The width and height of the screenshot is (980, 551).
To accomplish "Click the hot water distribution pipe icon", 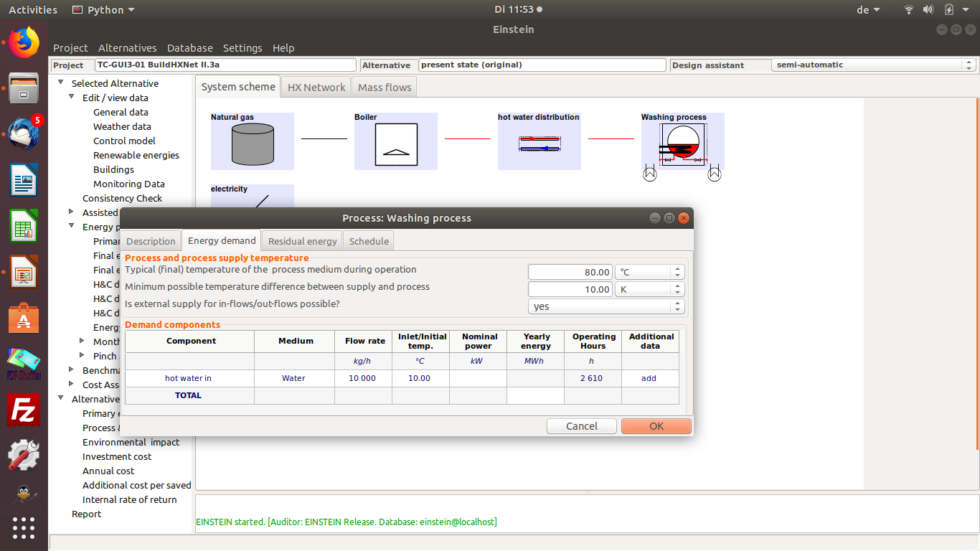I will tap(539, 143).
